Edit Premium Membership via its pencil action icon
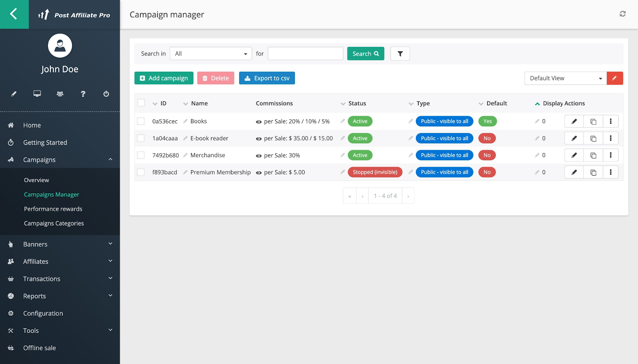Image resolution: width=638 pixels, height=364 pixels. coord(574,172)
